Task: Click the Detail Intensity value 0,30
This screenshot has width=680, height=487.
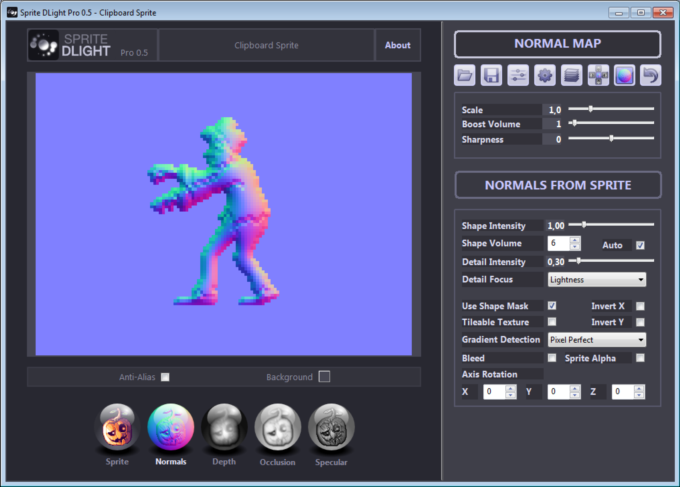Action: coord(556,262)
